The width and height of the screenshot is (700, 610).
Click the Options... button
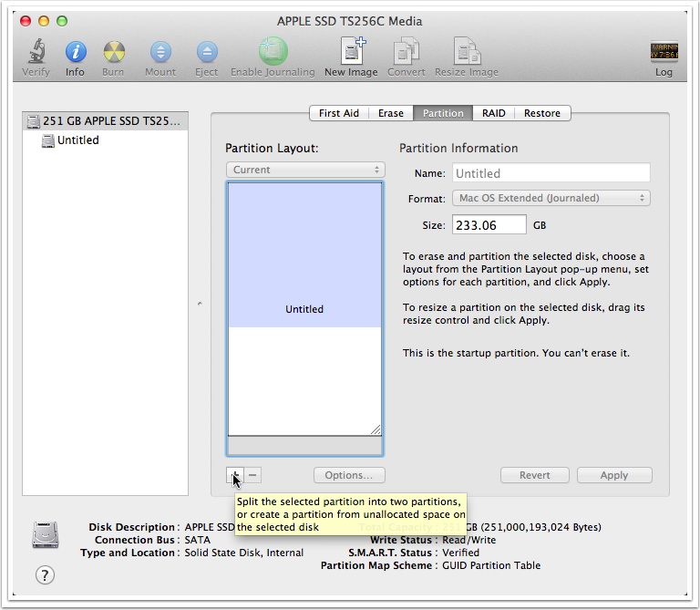[349, 475]
